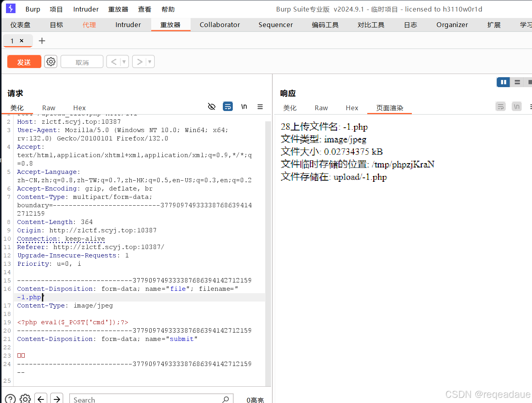Go back to previous request arrow

(114, 62)
